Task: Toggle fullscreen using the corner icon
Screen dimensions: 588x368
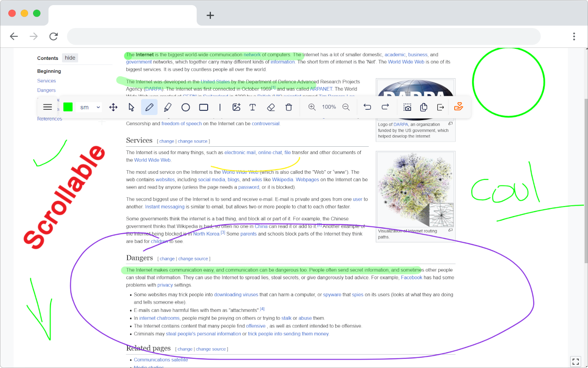Action: click(575, 362)
